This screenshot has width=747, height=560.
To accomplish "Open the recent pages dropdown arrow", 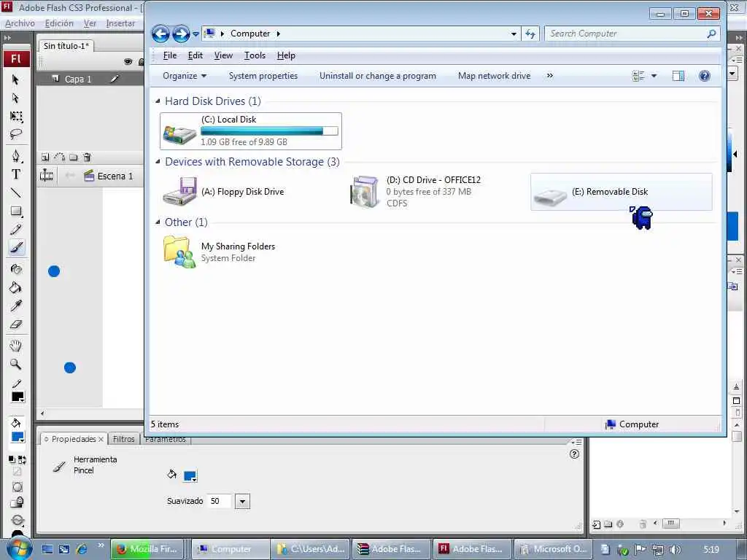I will click(196, 34).
